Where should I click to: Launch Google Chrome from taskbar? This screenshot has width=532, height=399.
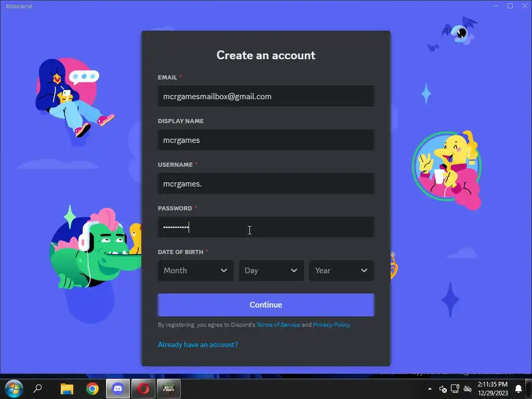tap(92, 389)
